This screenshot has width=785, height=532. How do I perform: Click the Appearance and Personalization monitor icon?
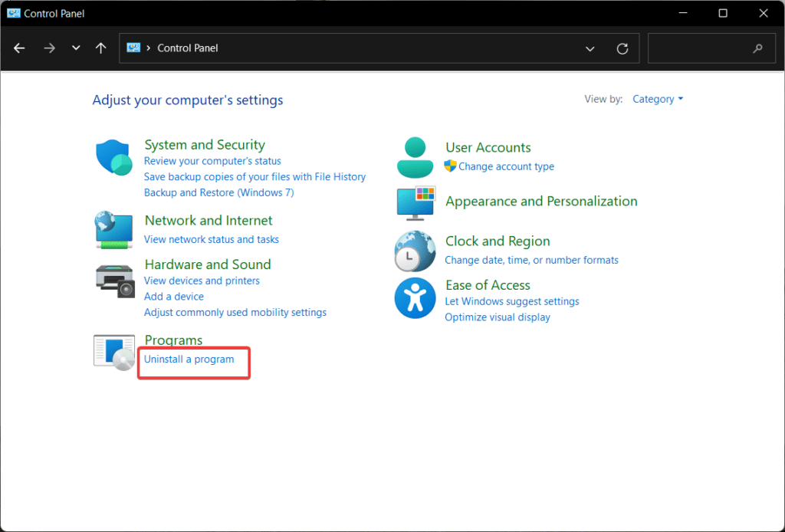point(415,204)
